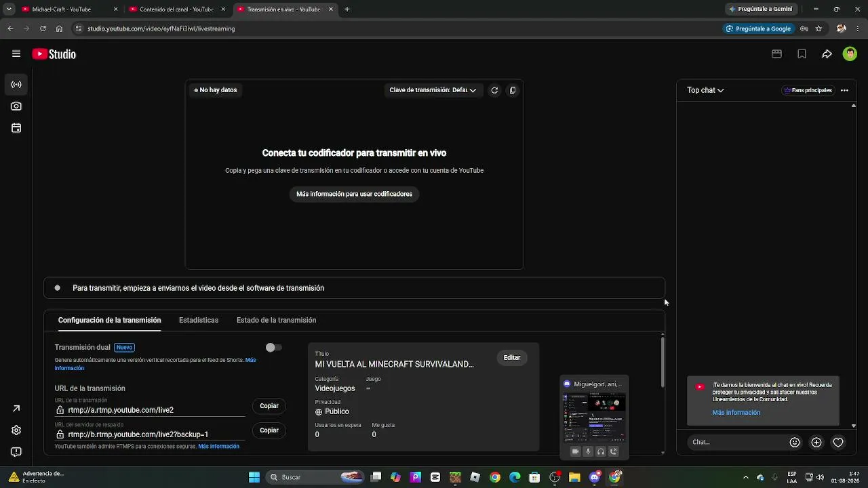Open the browser tab search dropdown arrow
Screen dimensions: 868x488
pos(9,9)
